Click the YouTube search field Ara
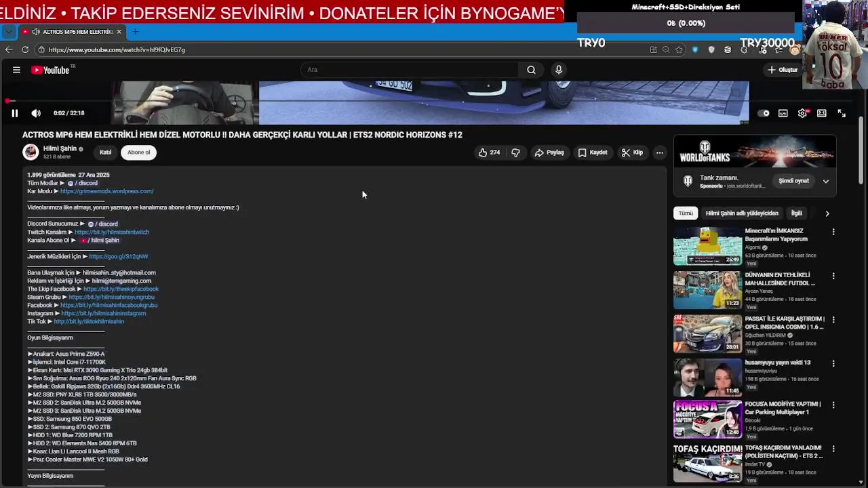The width and height of the screenshot is (868, 488). click(410, 70)
